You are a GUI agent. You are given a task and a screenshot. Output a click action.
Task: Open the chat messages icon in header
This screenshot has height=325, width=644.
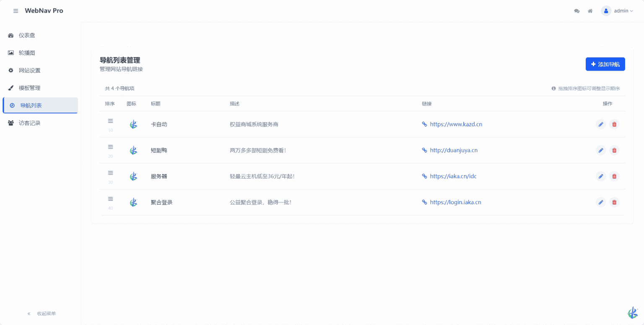pos(577,11)
